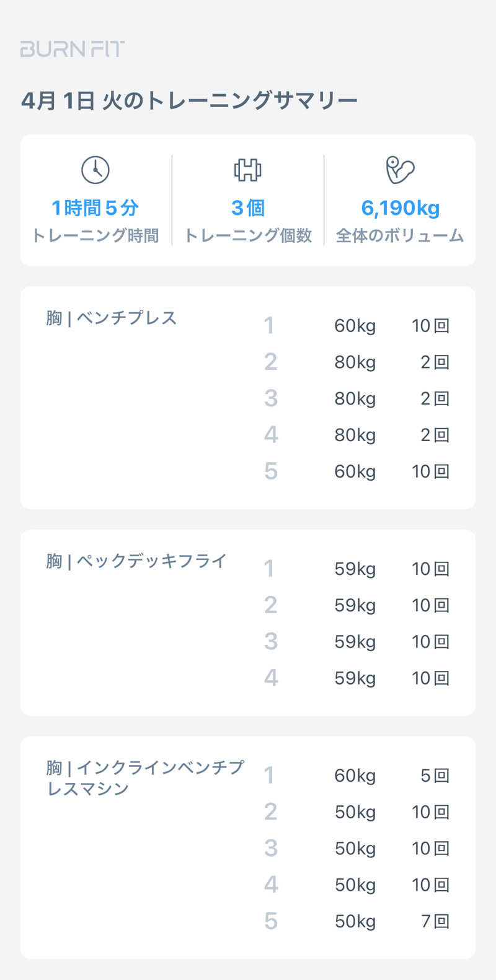Image resolution: width=496 pixels, height=980 pixels.
Task: Click the BURN FIT logo
Action: [x=73, y=49]
